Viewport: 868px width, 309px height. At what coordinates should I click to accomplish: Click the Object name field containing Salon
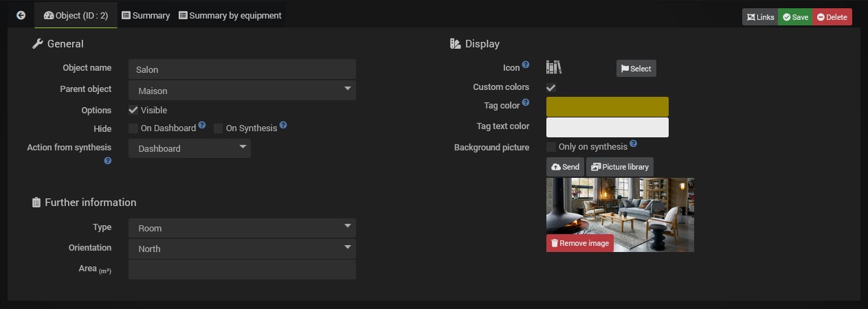point(242,69)
